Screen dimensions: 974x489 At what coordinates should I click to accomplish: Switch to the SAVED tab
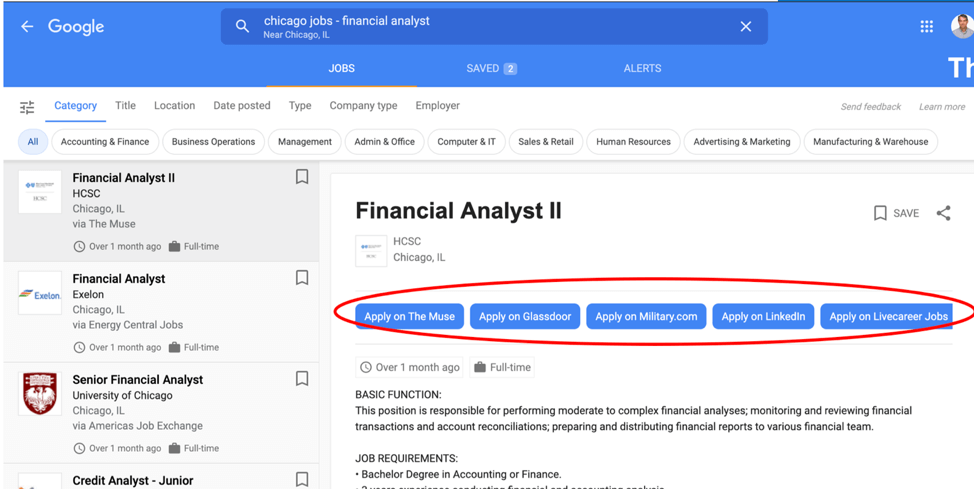[491, 69]
